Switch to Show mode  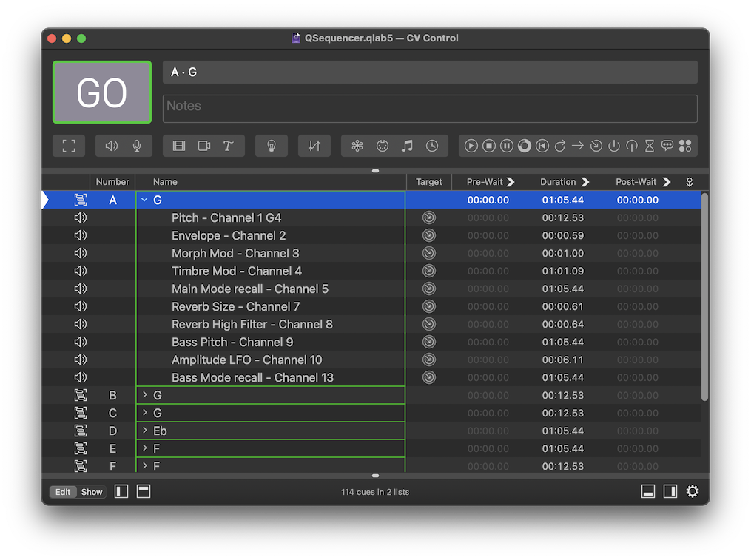tap(92, 491)
